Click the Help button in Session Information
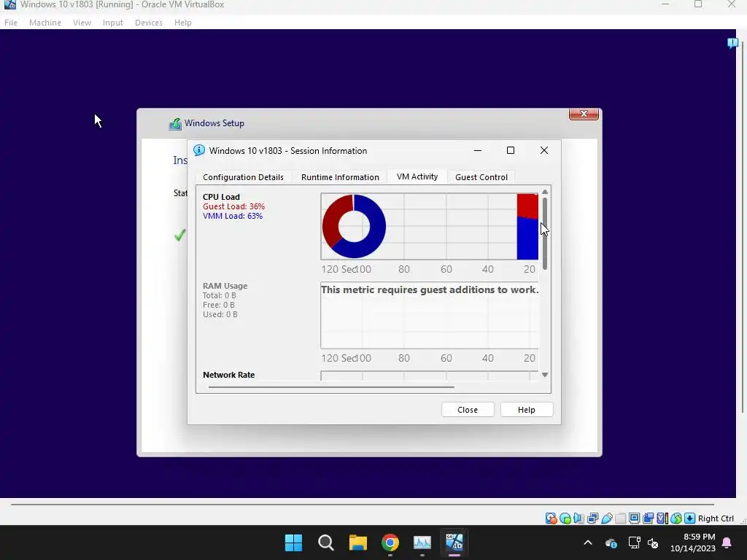747x560 pixels. (x=527, y=410)
